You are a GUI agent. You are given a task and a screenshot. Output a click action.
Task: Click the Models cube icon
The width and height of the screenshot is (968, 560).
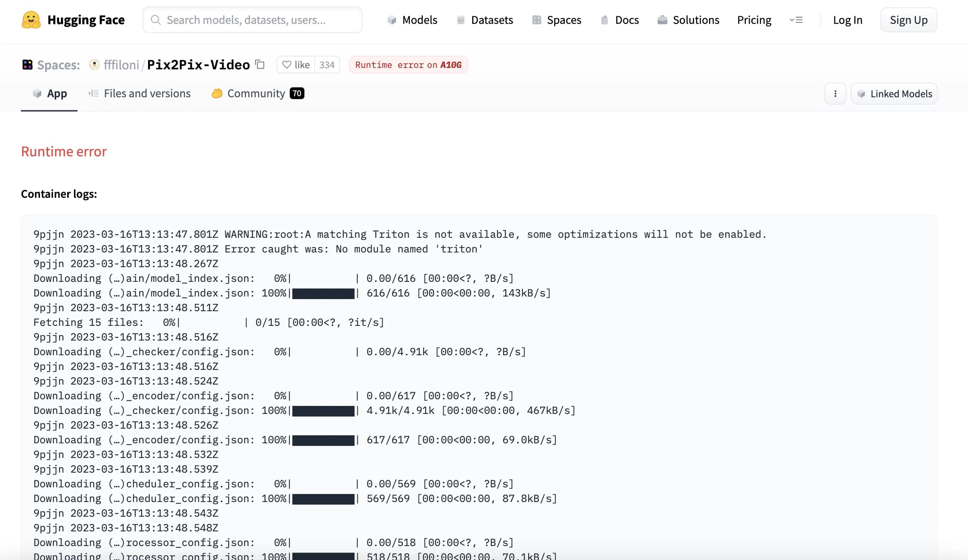(391, 19)
